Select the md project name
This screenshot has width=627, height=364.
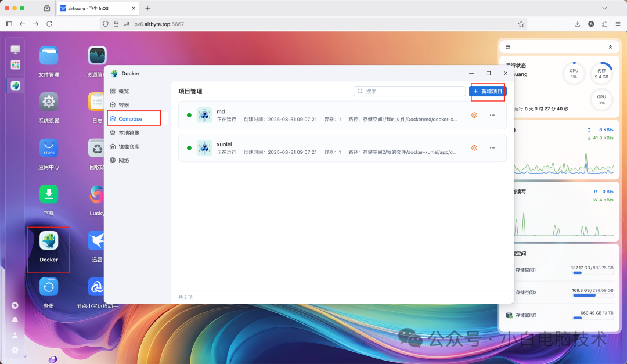tap(221, 111)
